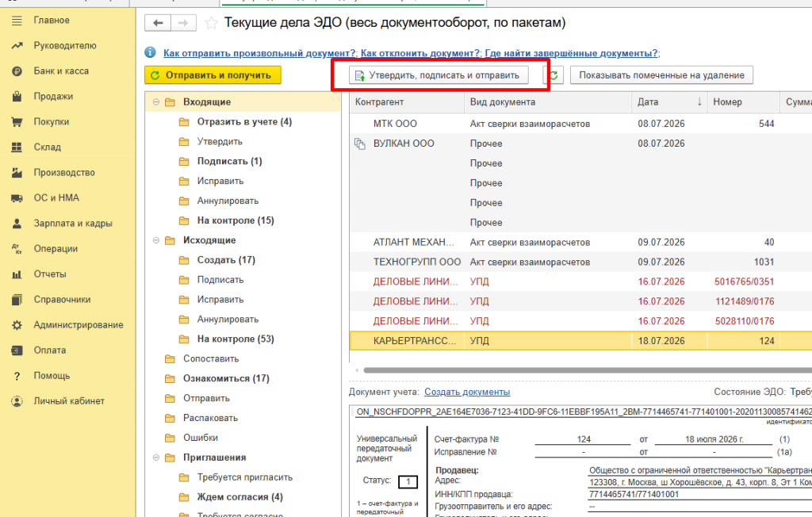Click the Личный кабинет user icon
The width and height of the screenshot is (812, 517).
(x=17, y=401)
